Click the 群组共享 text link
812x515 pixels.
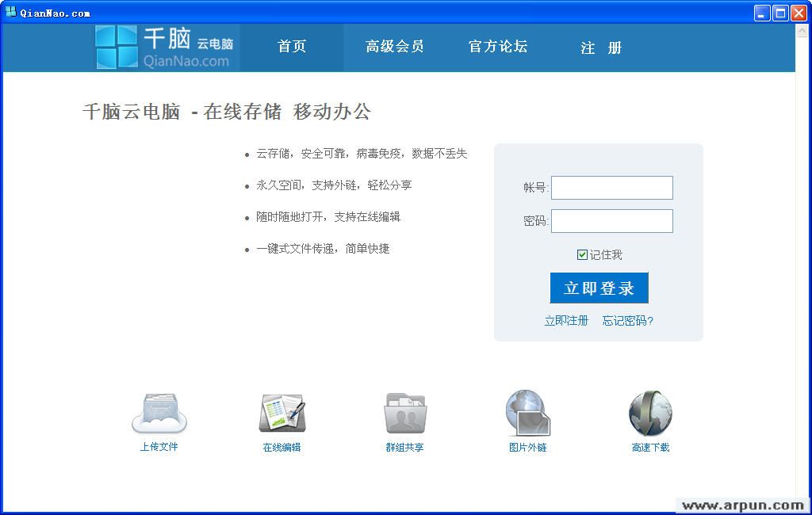pos(404,447)
